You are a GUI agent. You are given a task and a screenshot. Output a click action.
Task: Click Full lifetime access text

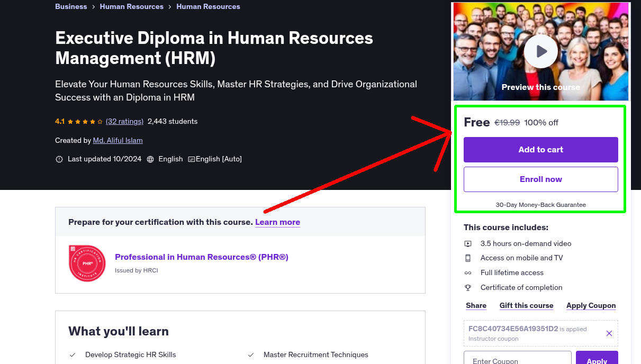point(512,273)
